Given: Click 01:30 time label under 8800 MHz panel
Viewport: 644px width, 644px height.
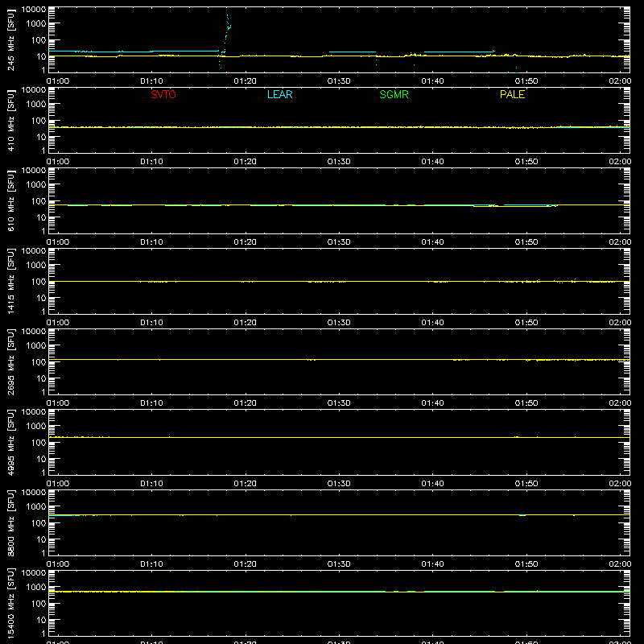Looking at the screenshot, I should click(x=339, y=564).
